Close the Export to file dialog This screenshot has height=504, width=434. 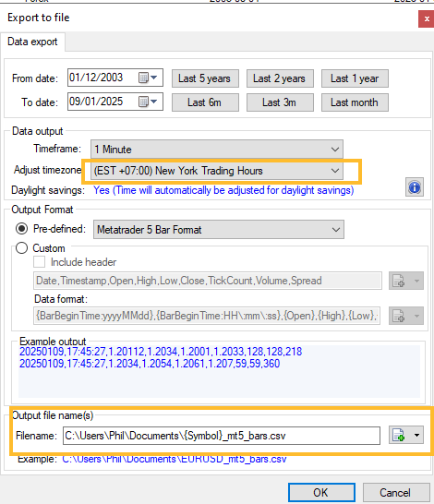pyautogui.click(x=427, y=19)
